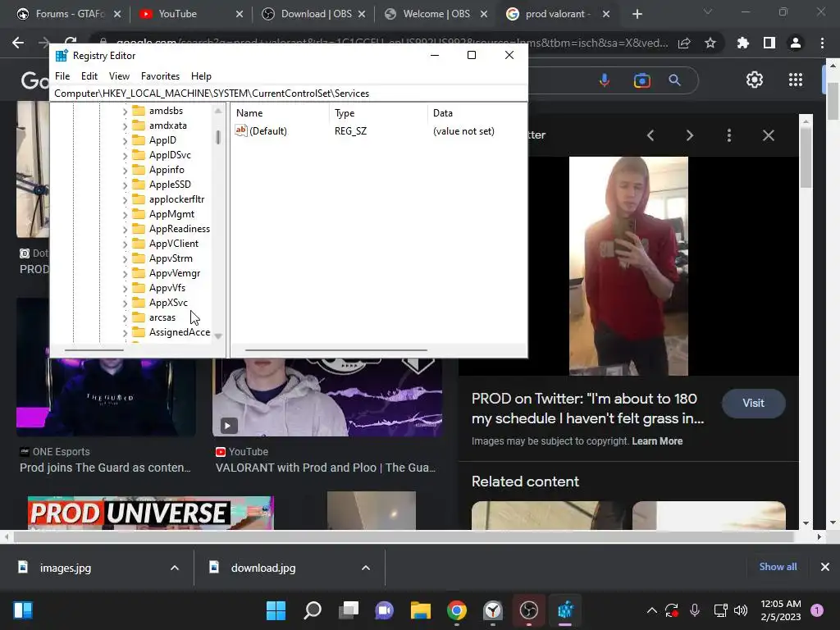Image resolution: width=840 pixels, height=630 pixels.
Task: Select the AssignedAcce key folder
Action: pyautogui.click(x=171, y=332)
